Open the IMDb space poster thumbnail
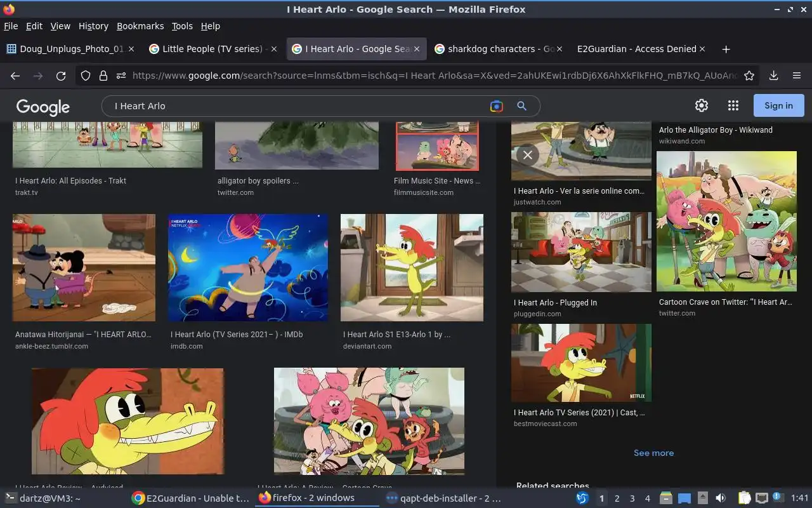Viewport: 812px width, 508px height. (x=248, y=267)
